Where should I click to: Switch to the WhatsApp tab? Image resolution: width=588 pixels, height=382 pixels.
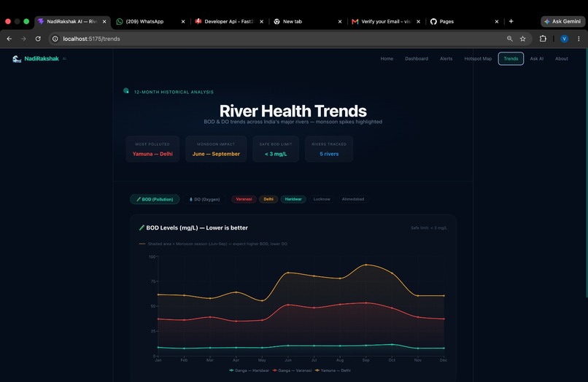click(146, 22)
